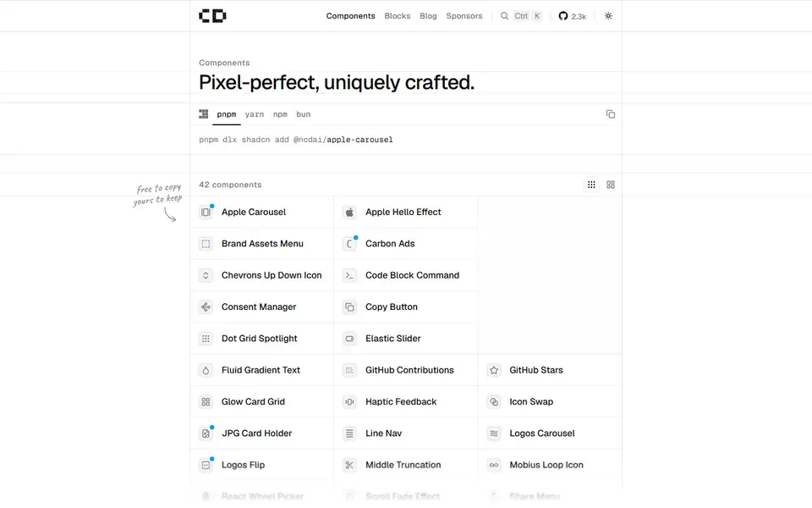The height and width of the screenshot is (508, 812).
Task: Click the Dot Grid Spotlight icon
Action: pos(206,339)
